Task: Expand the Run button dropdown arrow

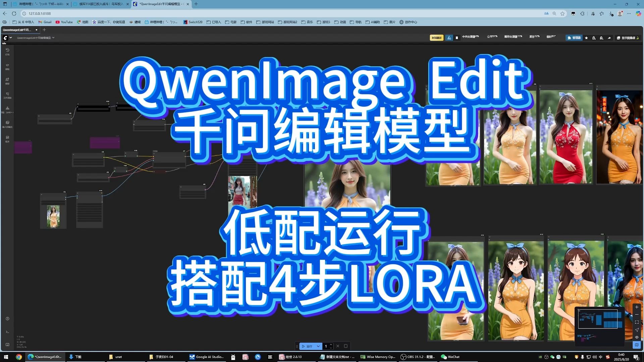Action: coord(318,346)
